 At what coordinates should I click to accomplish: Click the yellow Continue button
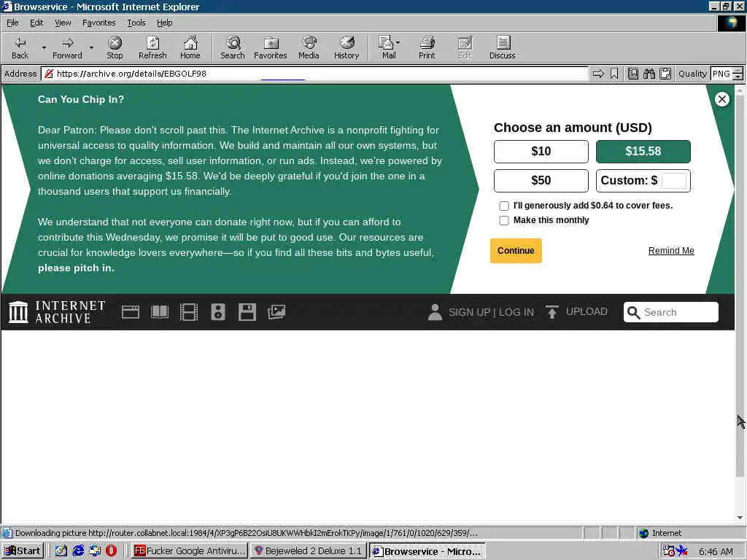click(x=516, y=251)
